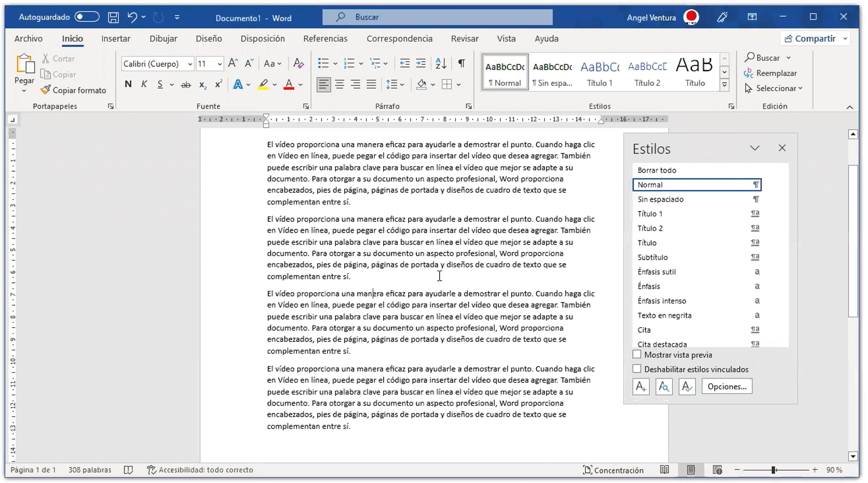The height and width of the screenshot is (483, 868).
Task: Click the bulleted list icon
Action: 323,63
